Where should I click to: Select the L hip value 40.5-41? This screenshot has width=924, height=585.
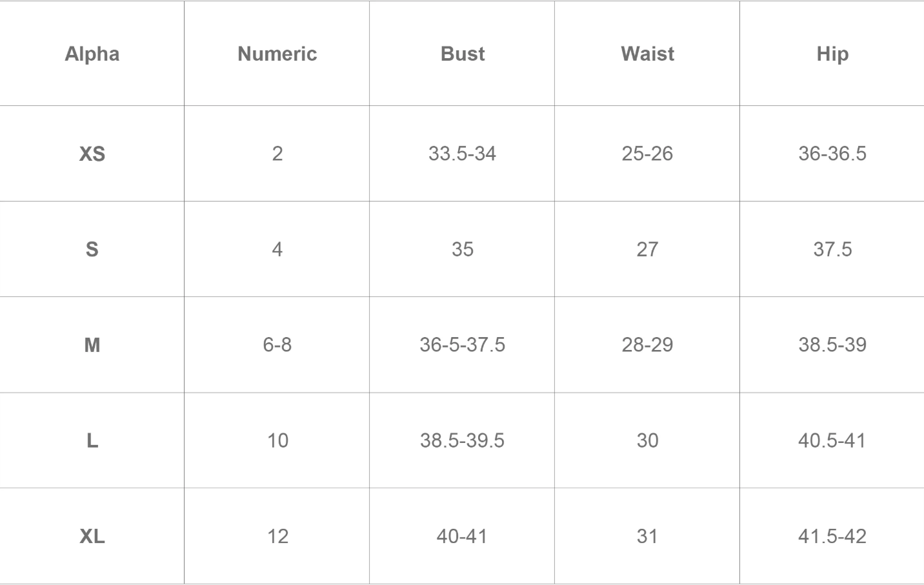point(832,440)
